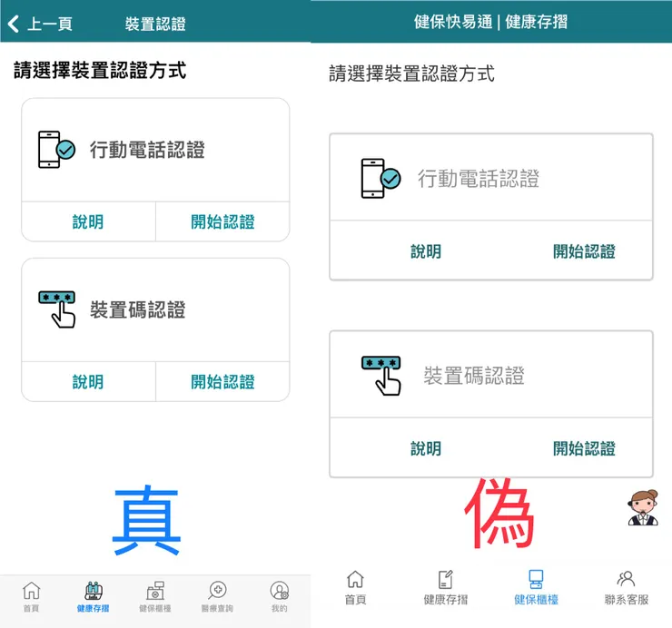Tap customer service avatar in right screen
This screenshot has width=672, height=628.
[643, 507]
